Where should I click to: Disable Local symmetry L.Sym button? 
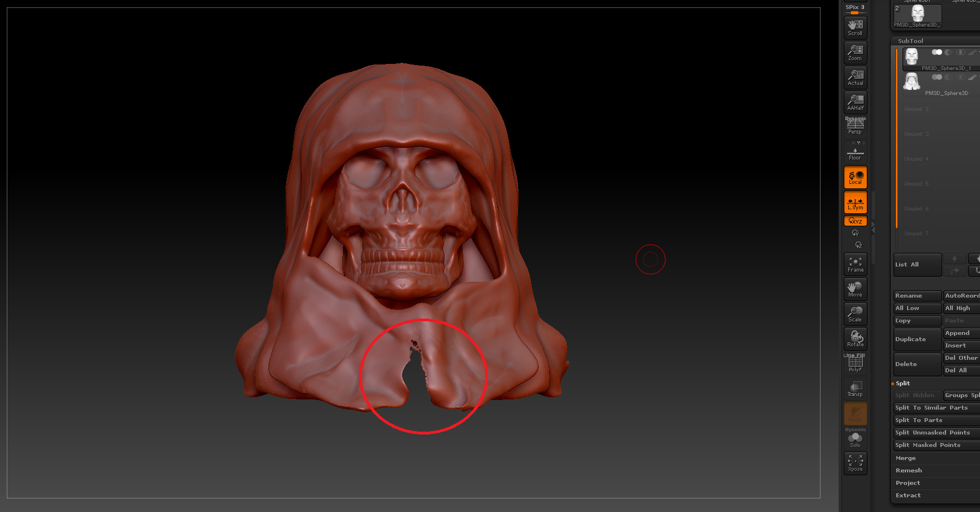click(855, 203)
